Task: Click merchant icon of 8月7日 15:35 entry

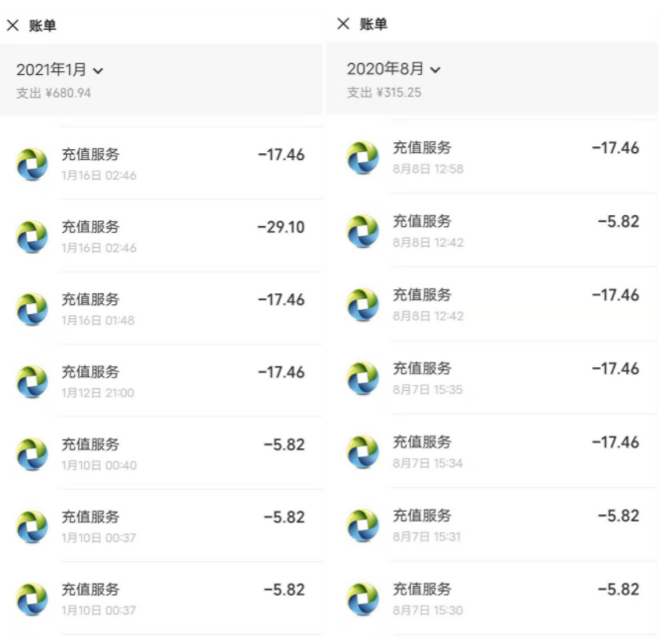Action: coord(363,378)
